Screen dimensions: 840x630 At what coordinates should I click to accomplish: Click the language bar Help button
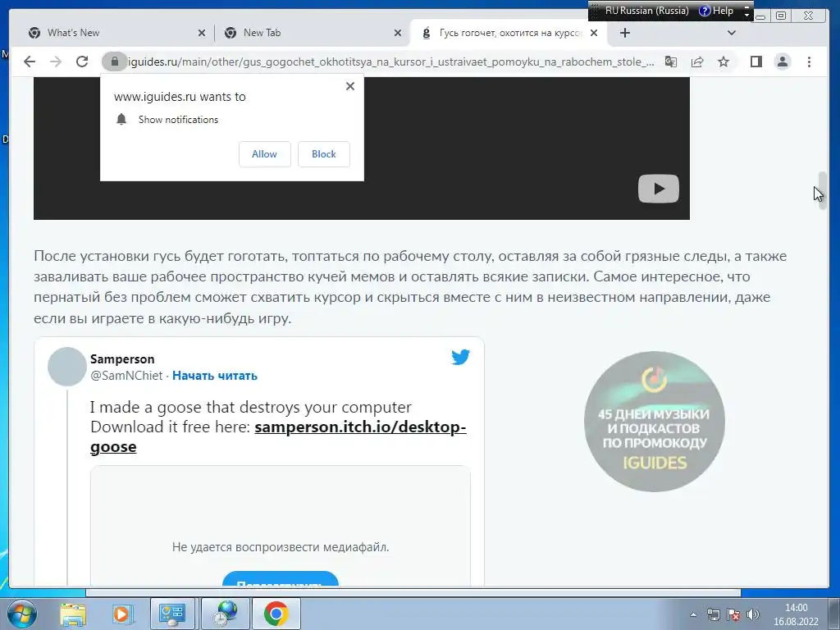point(716,11)
